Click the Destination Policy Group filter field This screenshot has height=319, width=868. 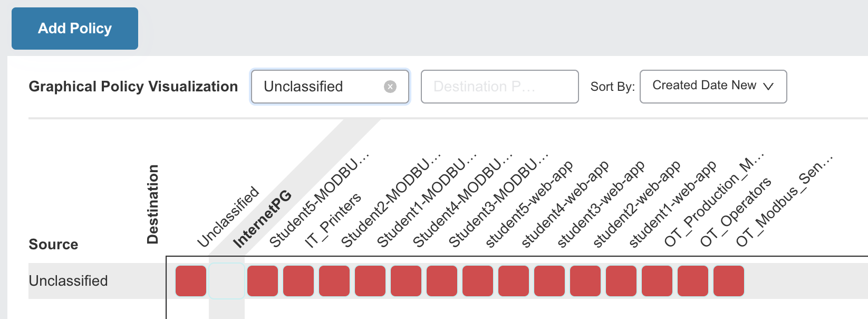tap(500, 87)
